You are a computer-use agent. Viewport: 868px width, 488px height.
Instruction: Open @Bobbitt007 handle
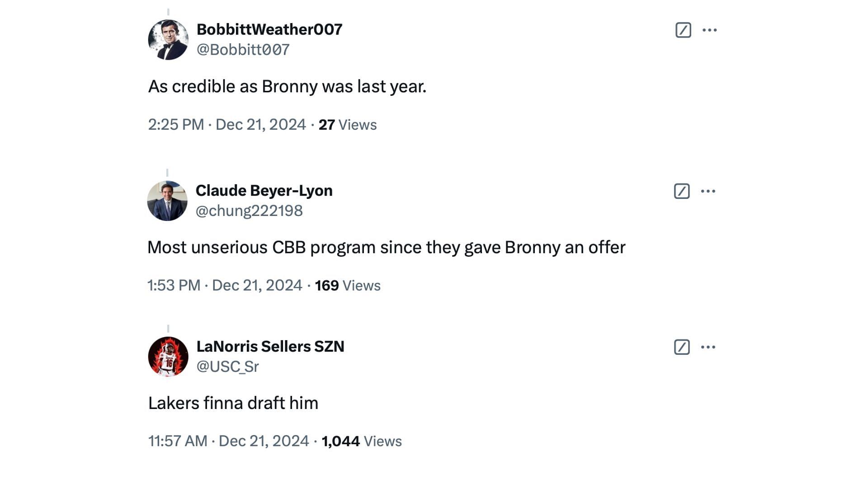[243, 50]
